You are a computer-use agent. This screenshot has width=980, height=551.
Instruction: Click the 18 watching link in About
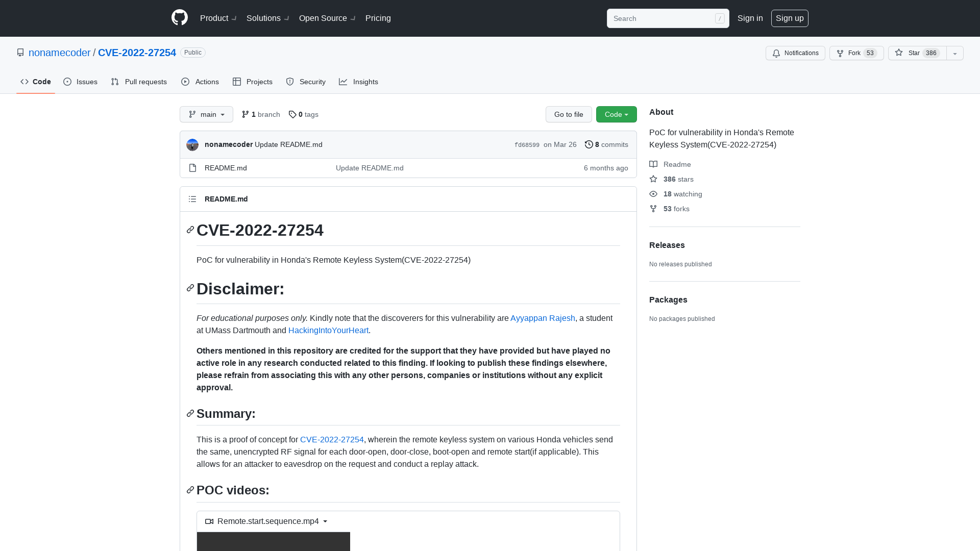point(676,194)
